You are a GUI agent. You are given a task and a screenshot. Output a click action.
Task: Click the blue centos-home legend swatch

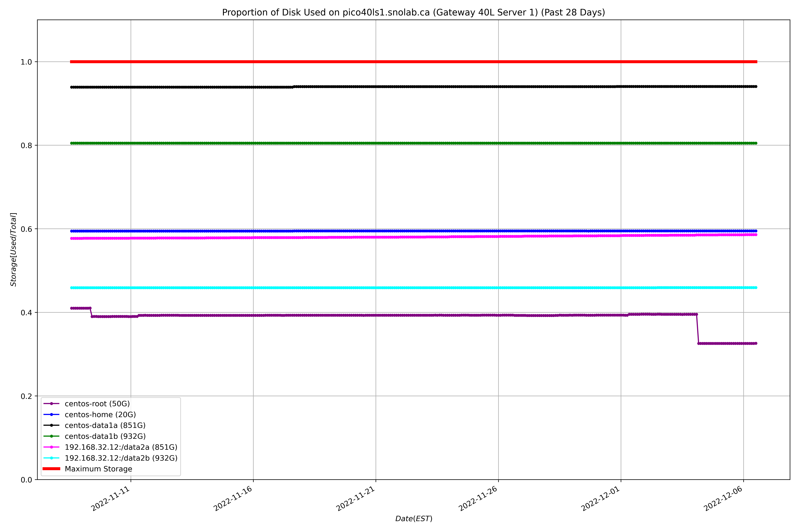tap(52, 415)
